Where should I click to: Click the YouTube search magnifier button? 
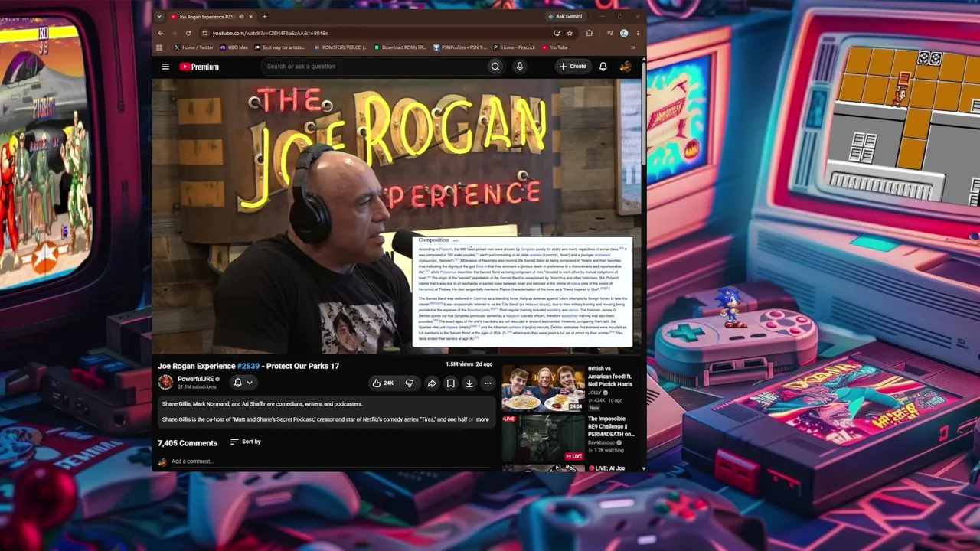[x=495, y=67]
